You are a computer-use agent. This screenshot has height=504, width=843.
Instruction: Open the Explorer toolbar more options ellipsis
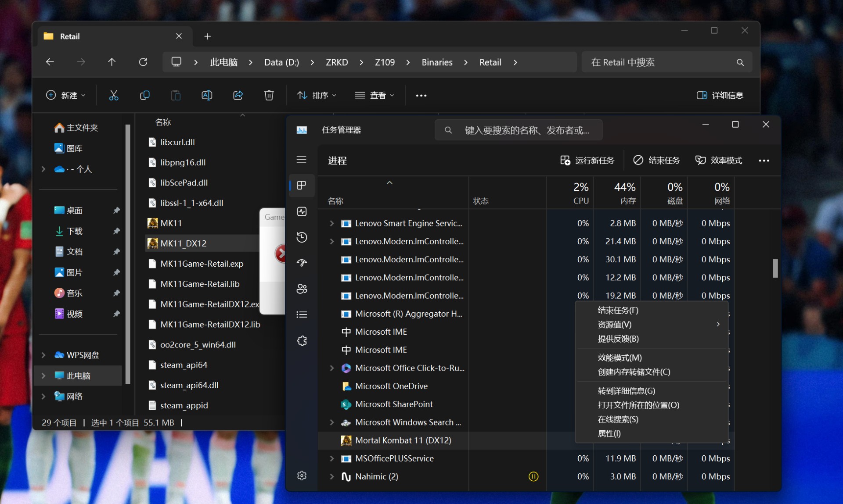coord(421,95)
